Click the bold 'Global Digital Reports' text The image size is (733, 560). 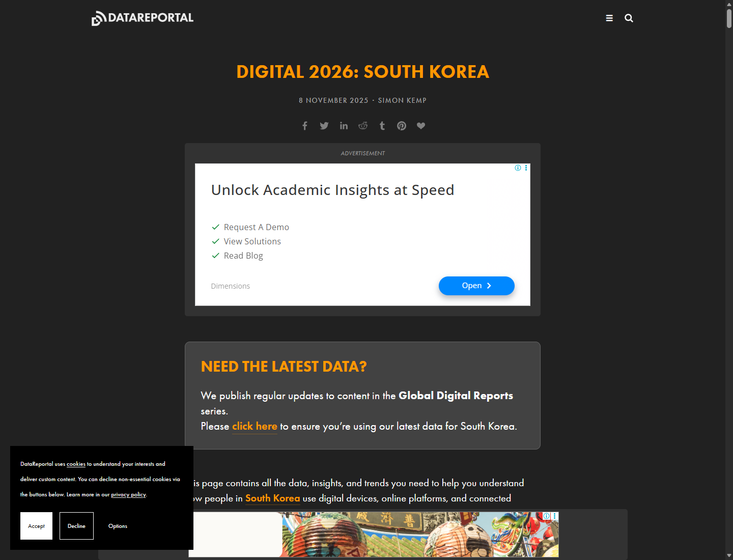click(x=456, y=396)
